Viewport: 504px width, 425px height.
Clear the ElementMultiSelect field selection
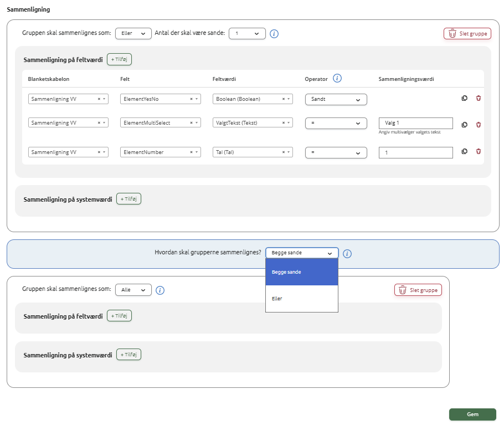pyautogui.click(x=191, y=123)
